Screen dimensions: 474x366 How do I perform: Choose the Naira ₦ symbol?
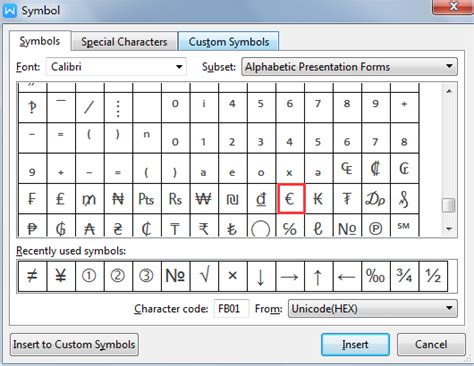[118, 199]
